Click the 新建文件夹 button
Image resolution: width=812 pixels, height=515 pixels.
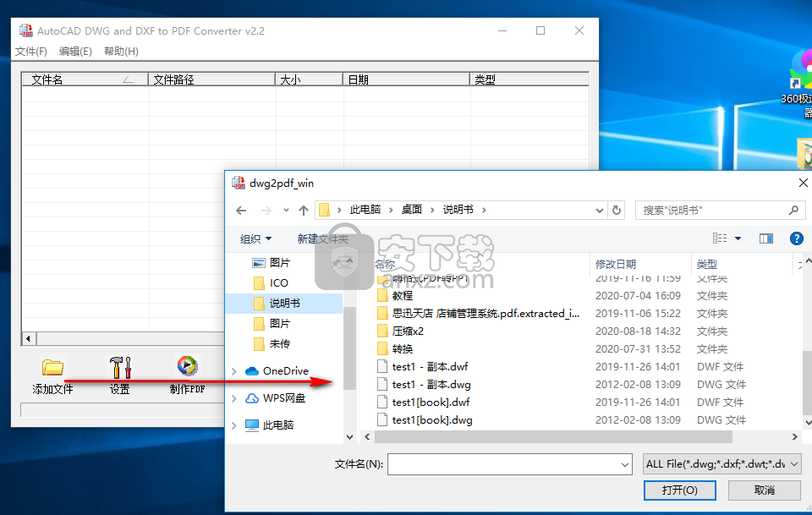click(x=322, y=238)
